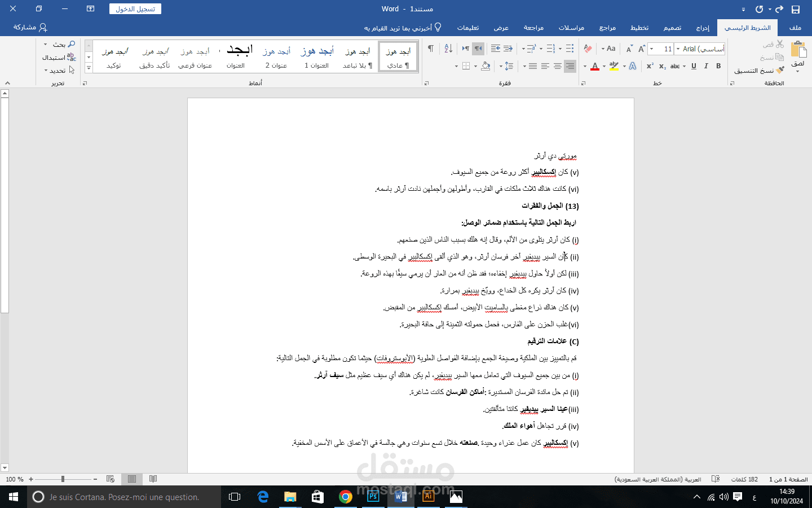Apply the بلا تباعد (No Spacing) style
The image size is (812, 508).
click(358, 56)
